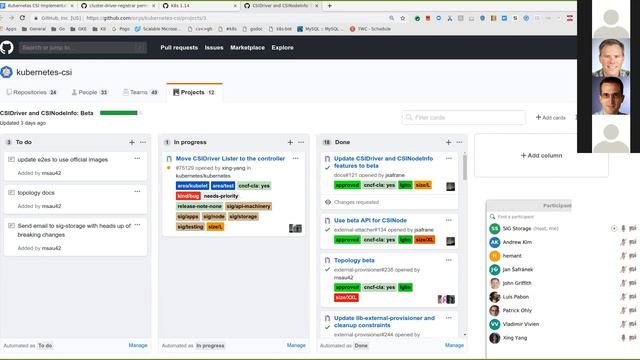Open menu for 'update e2es to use official images' card

137,158
